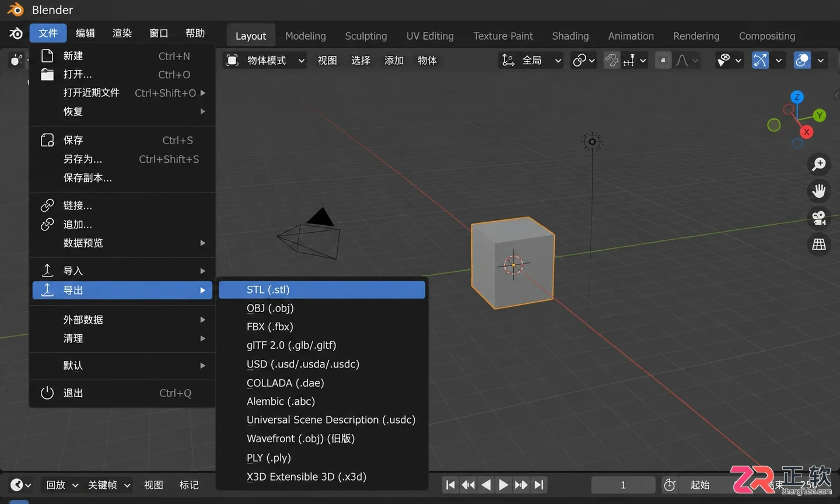Jump to next keyframe
Screen dimensions: 840x504
(x=521, y=485)
